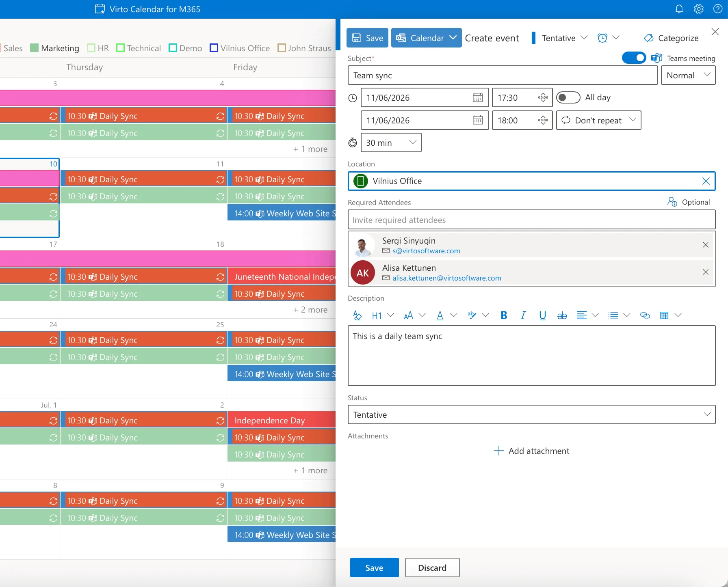Screen dimensions: 728x587
Task: Remove attendee Sergi Sinyugin
Action: coord(705,245)
